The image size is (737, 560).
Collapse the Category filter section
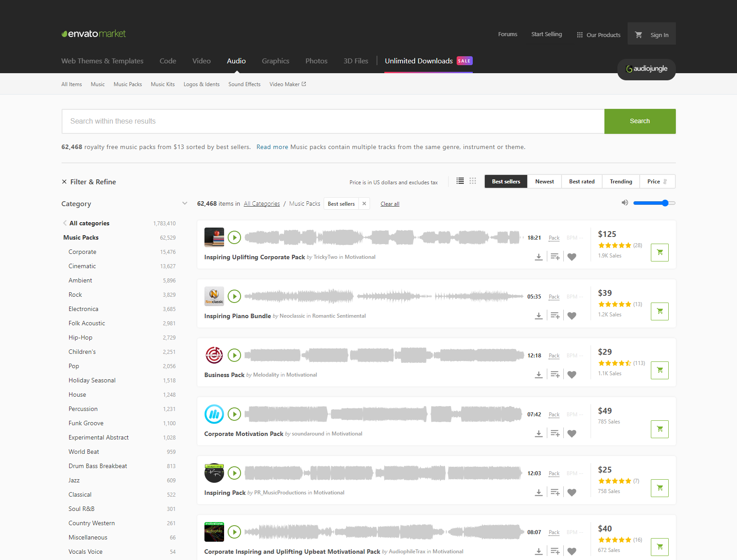coord(185,203)
